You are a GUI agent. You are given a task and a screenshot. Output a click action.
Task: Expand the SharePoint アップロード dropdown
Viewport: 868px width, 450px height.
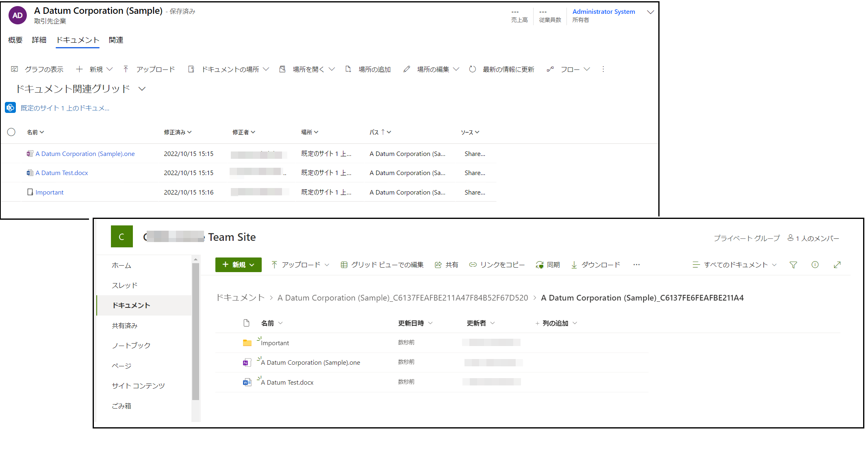tap(327, 265)
